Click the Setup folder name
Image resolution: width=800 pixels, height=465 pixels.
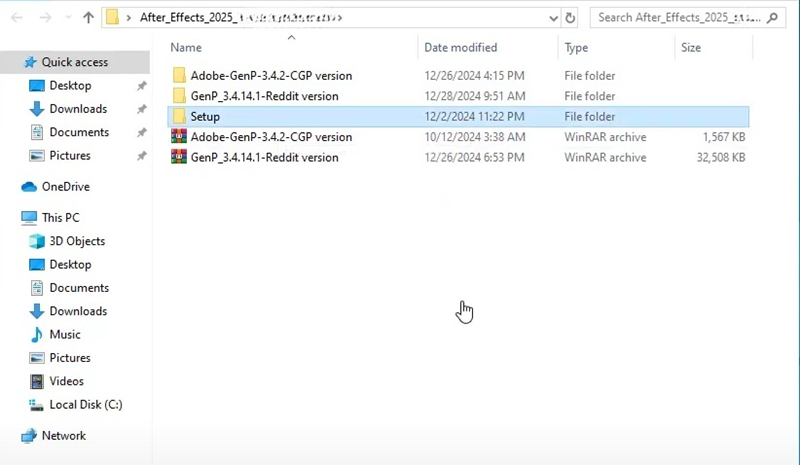[x=205, y=116]
